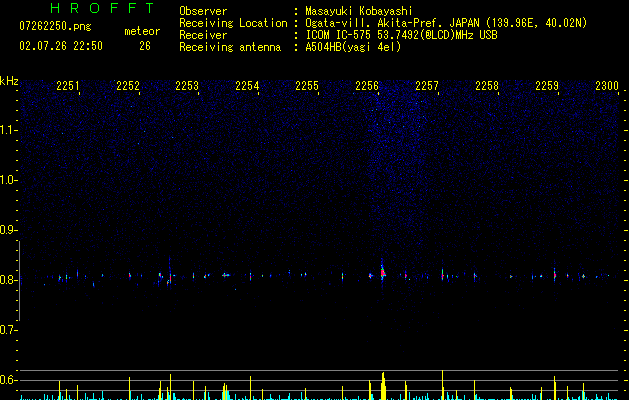Image resolution: width=629 pixels, height=400 pixels.
Task: Click the 2252 time marker
Action: 128,86
